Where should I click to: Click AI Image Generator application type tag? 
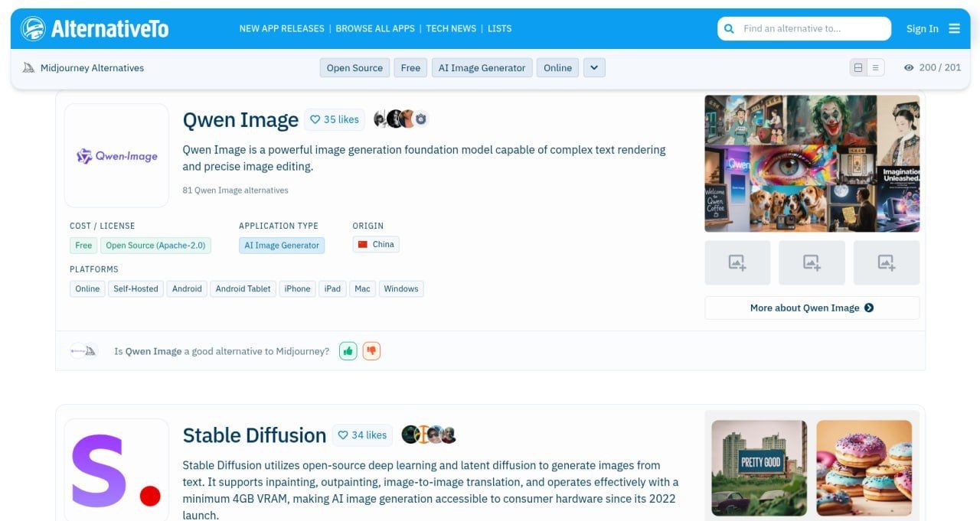pos(282,245)
